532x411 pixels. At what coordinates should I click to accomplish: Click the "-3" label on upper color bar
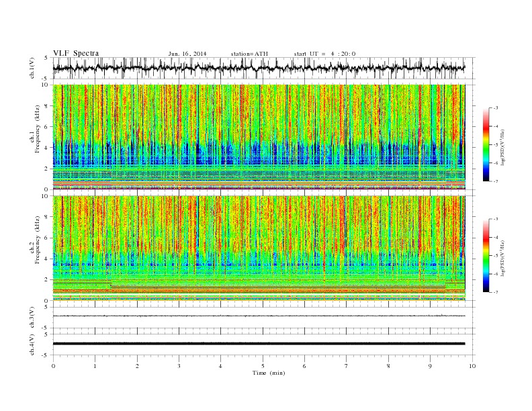(496, 108)
